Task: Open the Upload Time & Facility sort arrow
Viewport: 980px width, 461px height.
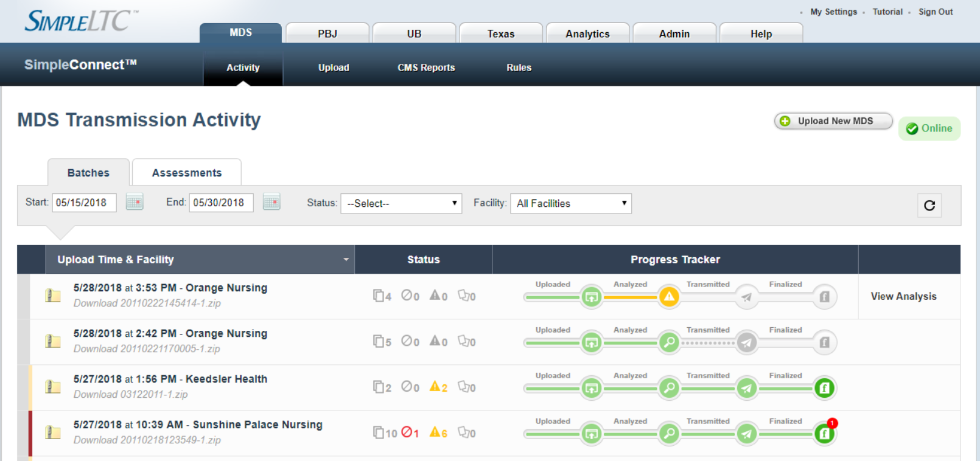Action: 346,260
